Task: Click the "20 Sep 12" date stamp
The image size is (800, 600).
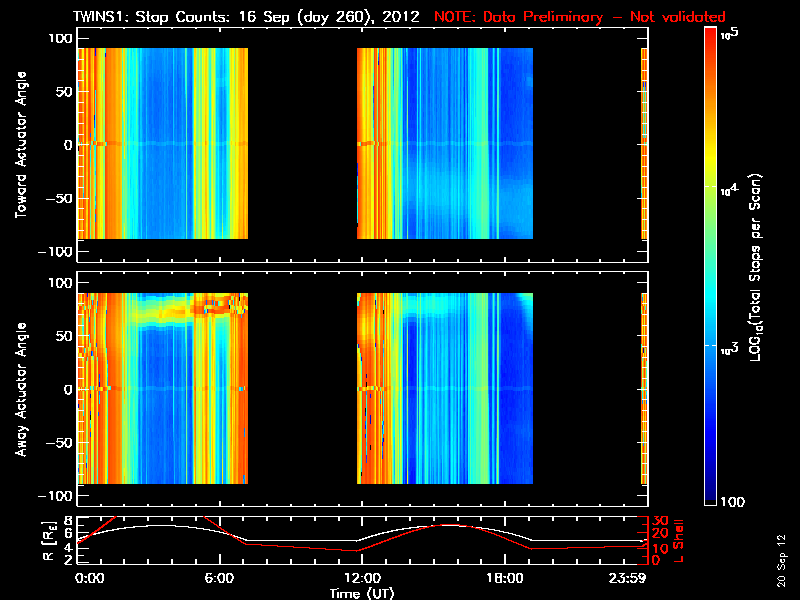Action: tap(781, 560)
